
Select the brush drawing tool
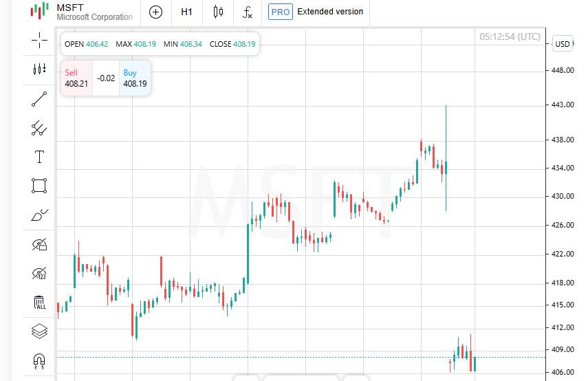pos(39,215)
